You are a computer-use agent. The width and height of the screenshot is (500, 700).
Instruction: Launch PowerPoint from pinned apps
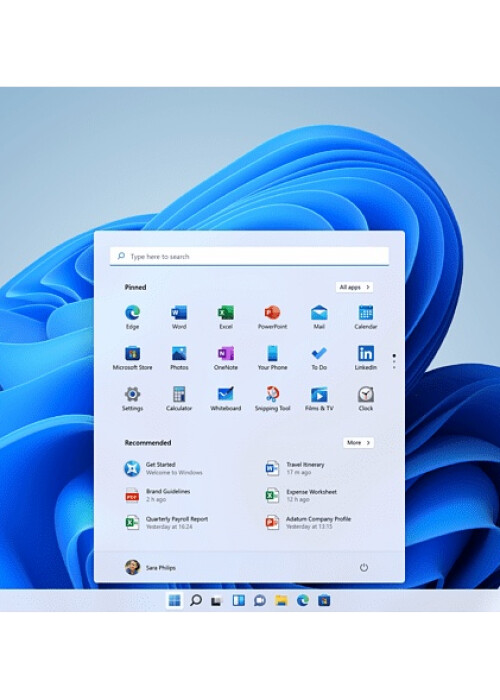pos(272,317)
